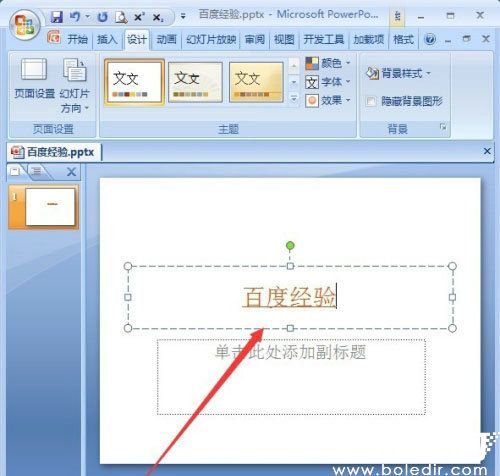This screenshot has width=500, height=476.
Task: Select the 加载项 tab
Action: [368, 39]
